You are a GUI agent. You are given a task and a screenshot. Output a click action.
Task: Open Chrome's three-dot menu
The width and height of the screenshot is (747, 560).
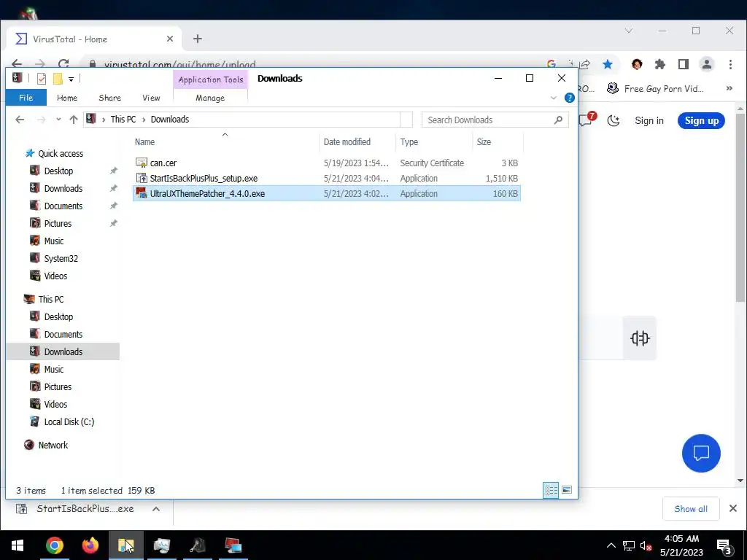click(x=730, y=64)
